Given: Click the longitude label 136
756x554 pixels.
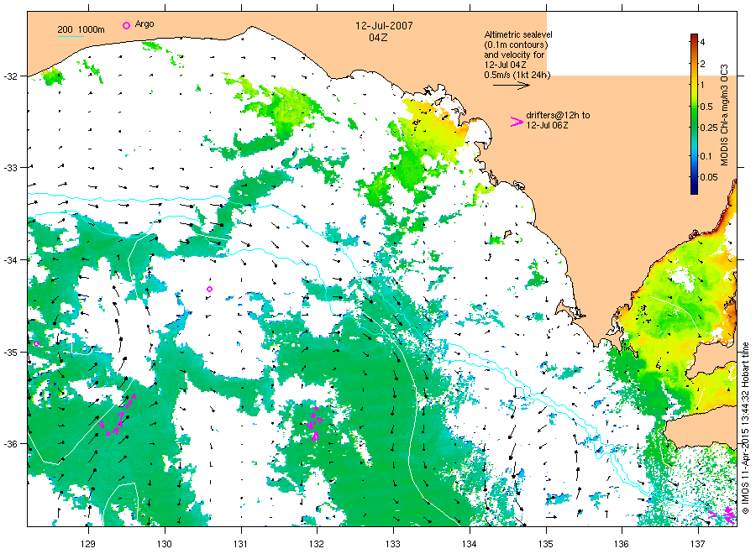Looking at the screenshot, I should point(622,544).
